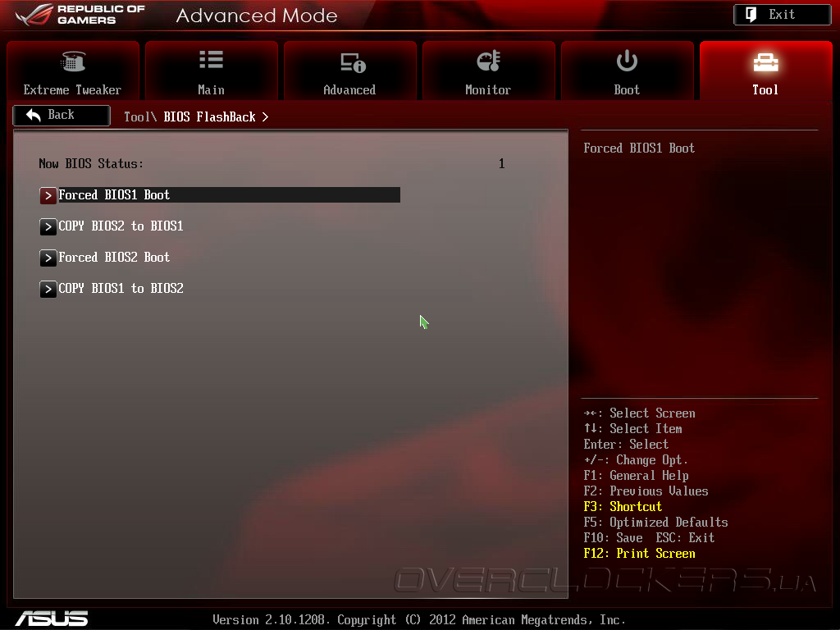Click the Select Screen hint
Screen dimensions: 840x630
[639, 413]
